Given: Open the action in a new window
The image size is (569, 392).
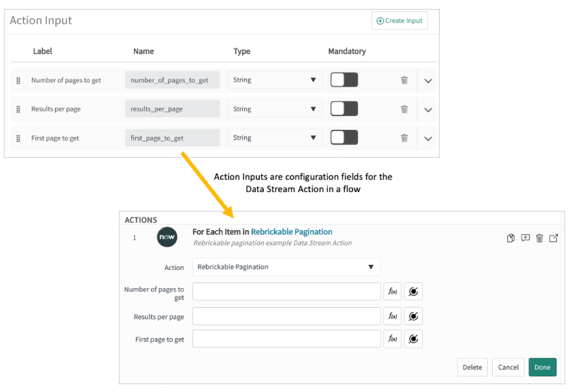Looking at the screenshot, I should tap(553, 238).
